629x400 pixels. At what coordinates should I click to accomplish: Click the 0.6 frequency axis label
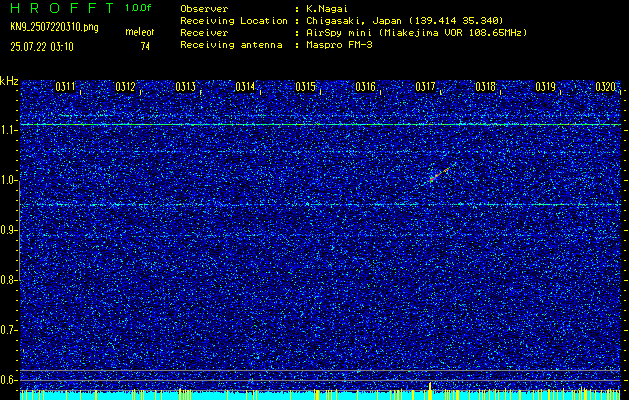pyautogui.click(x=9, y=380)
